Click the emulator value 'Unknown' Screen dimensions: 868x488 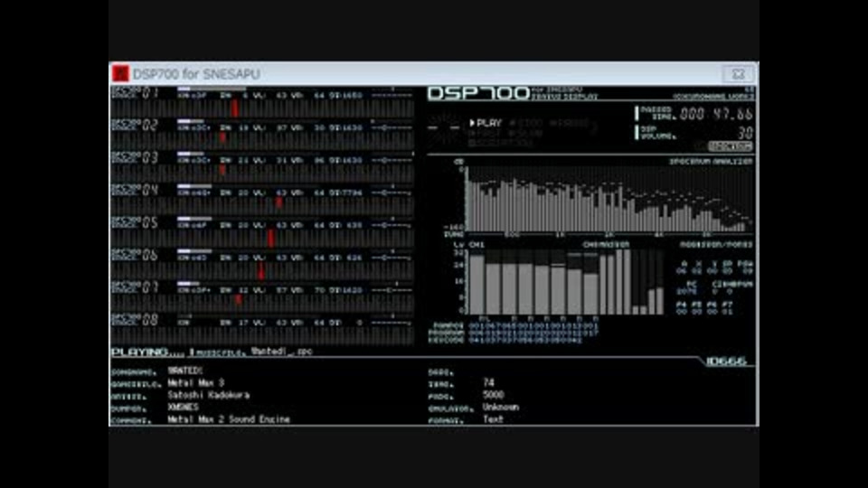501,408
